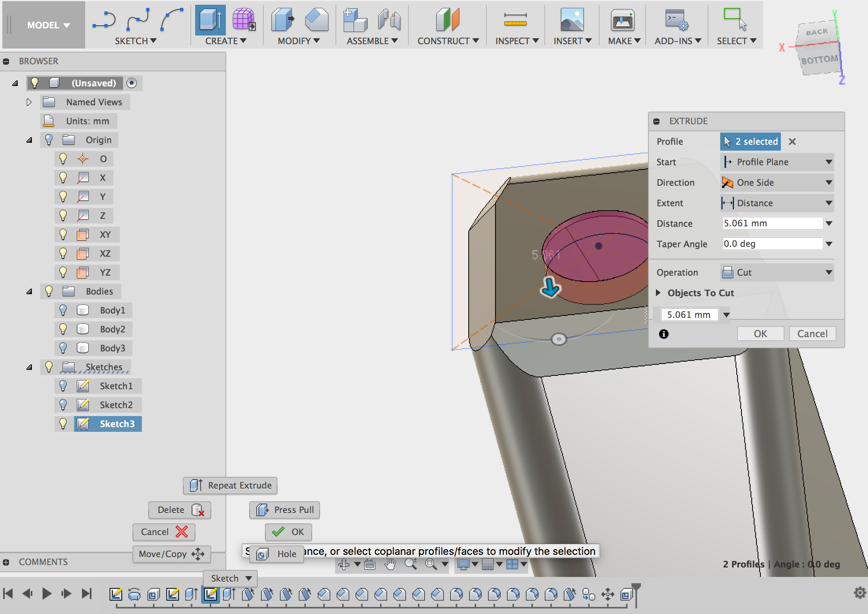Click the Taper Angle input field

point(772,244)
